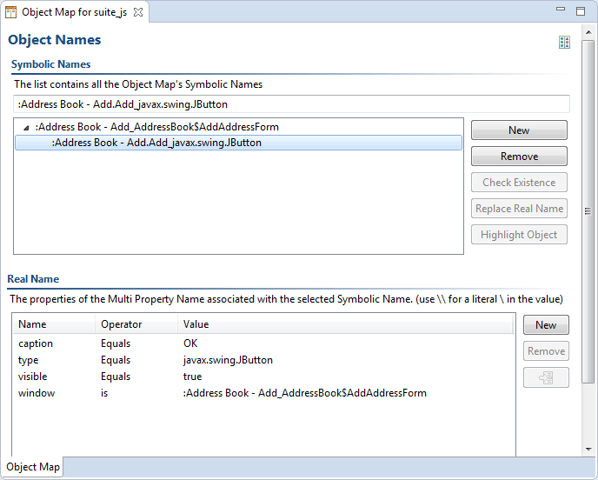The width and height of the screenshot is (598, 480).
Task: Click the Highlight Object button
Action: 519,234
